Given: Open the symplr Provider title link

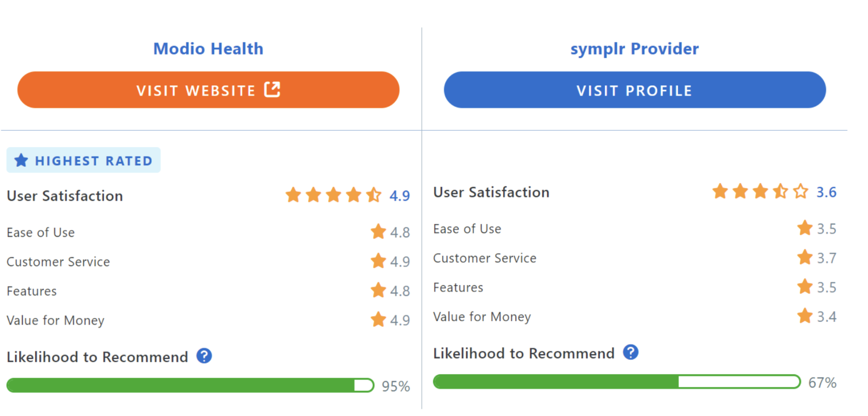Looking at the screenshot, I should (x=635, y=49).
